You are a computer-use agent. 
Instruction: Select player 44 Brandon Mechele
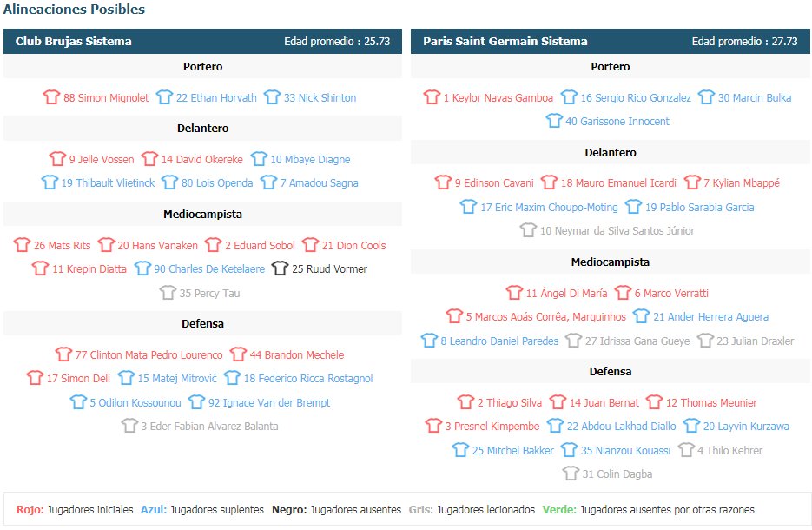pos(297,354)
